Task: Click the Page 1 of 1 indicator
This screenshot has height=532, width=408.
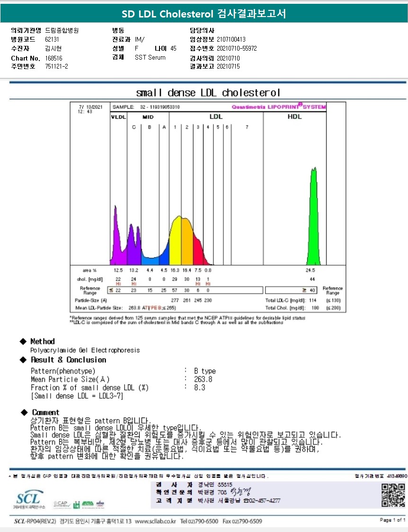Action: coord(392,520)
